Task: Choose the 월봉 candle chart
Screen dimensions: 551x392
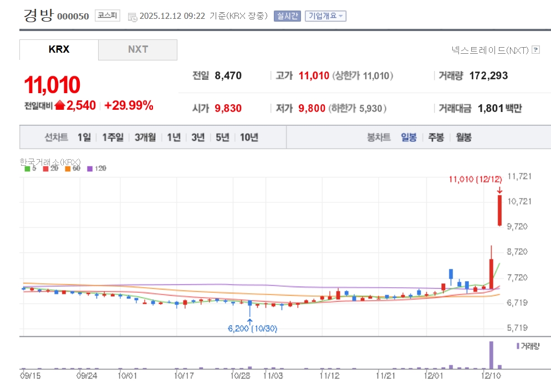Action: 463,138
